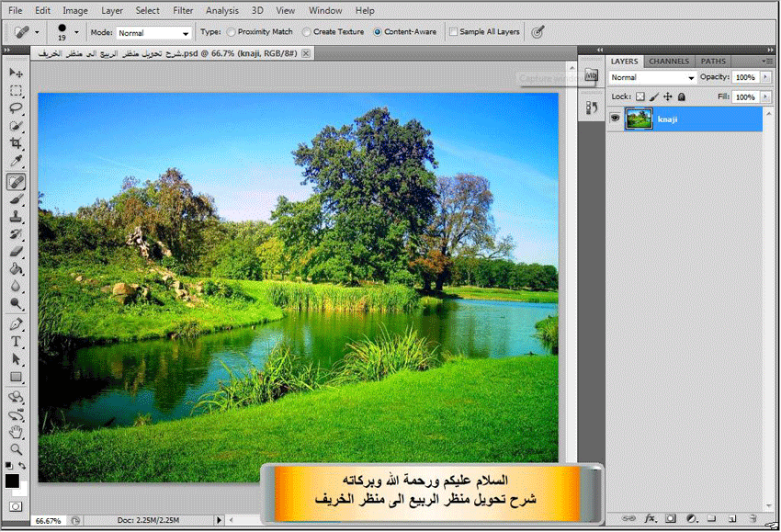
Task: Open the brush Mode dropdown
Action: (153, 33)
